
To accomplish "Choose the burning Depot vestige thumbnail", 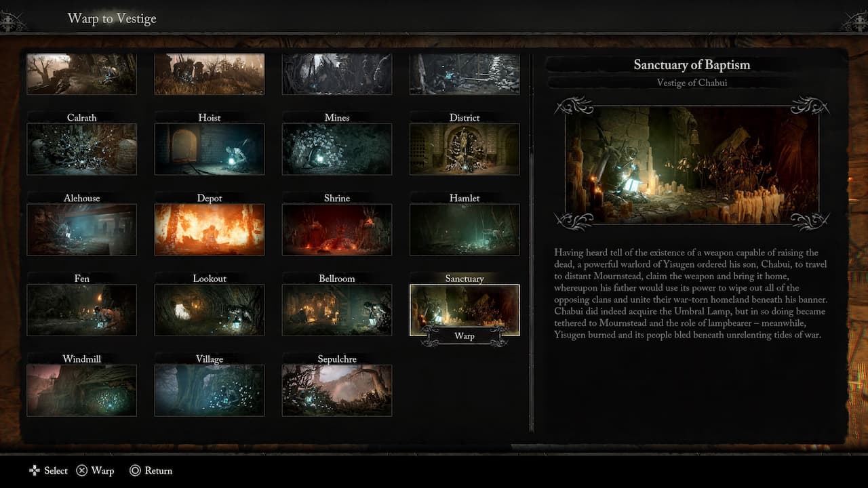I will (210, 230).
